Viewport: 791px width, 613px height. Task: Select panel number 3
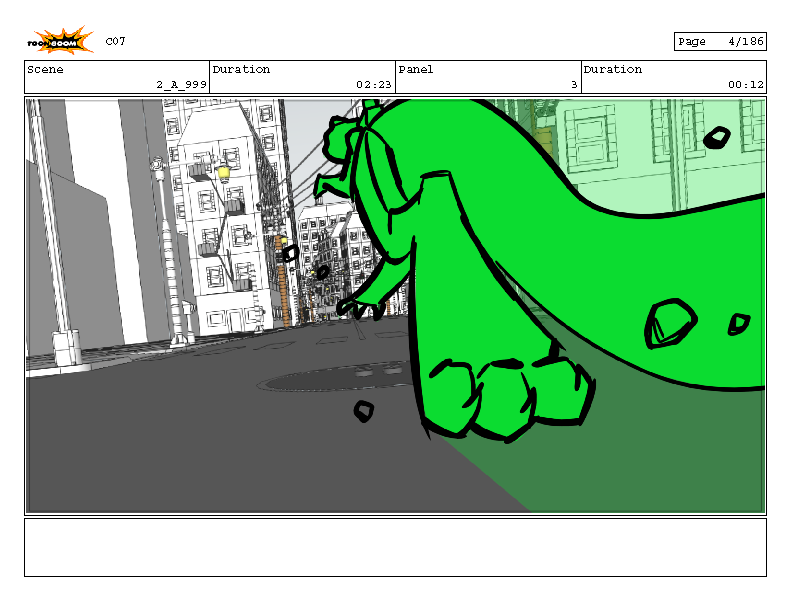click(x=574, y=84)
